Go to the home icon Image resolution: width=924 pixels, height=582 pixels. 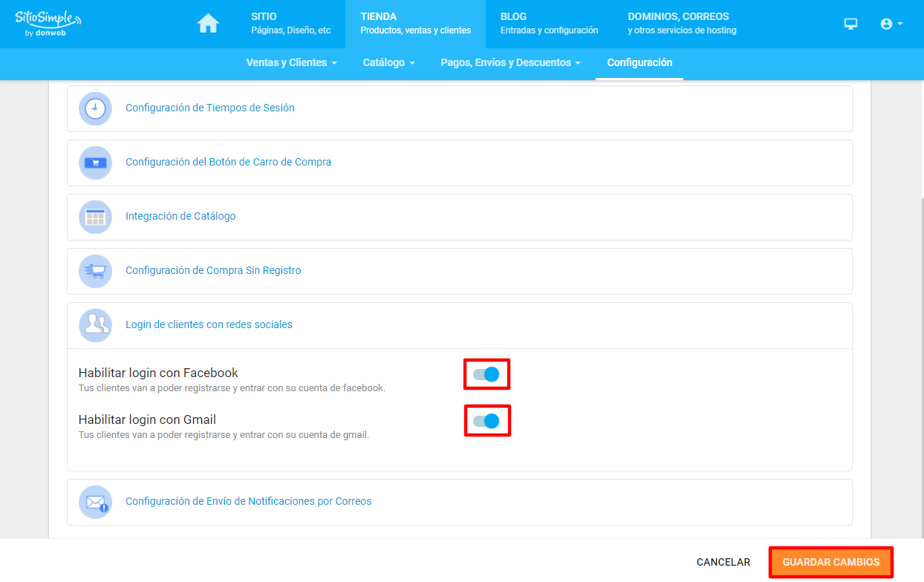pos(208,24)
